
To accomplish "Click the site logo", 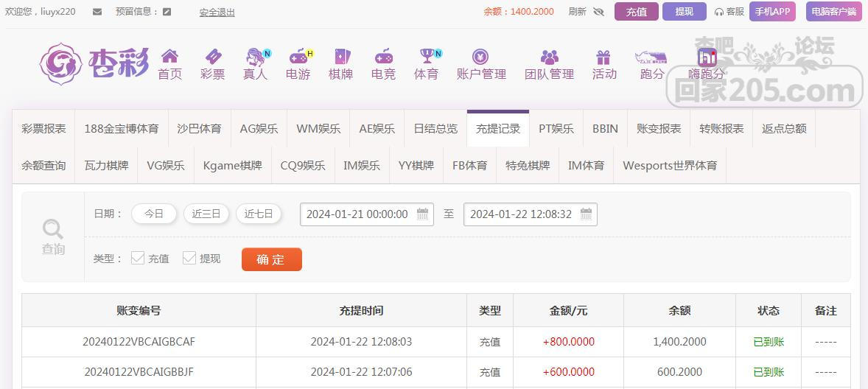I will 94,63.
